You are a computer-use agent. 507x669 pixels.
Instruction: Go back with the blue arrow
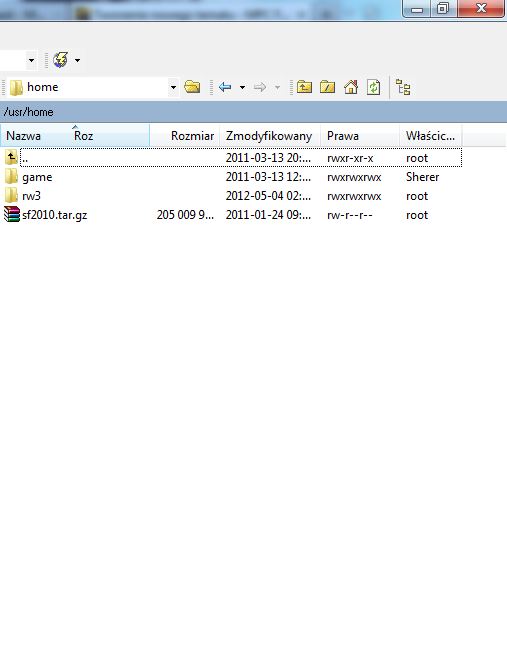click(x=225, y=87)
